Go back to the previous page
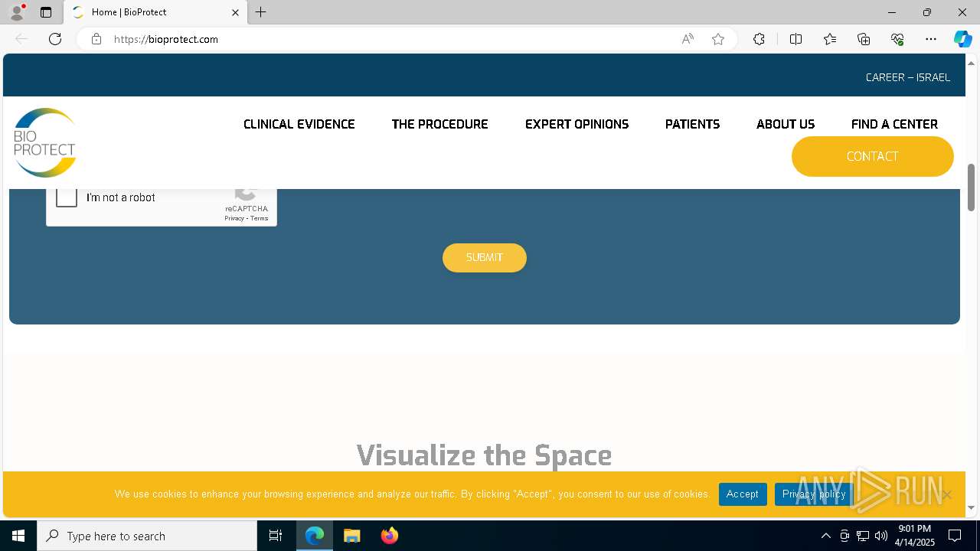 pyautogui.click(x=21, y=39)
